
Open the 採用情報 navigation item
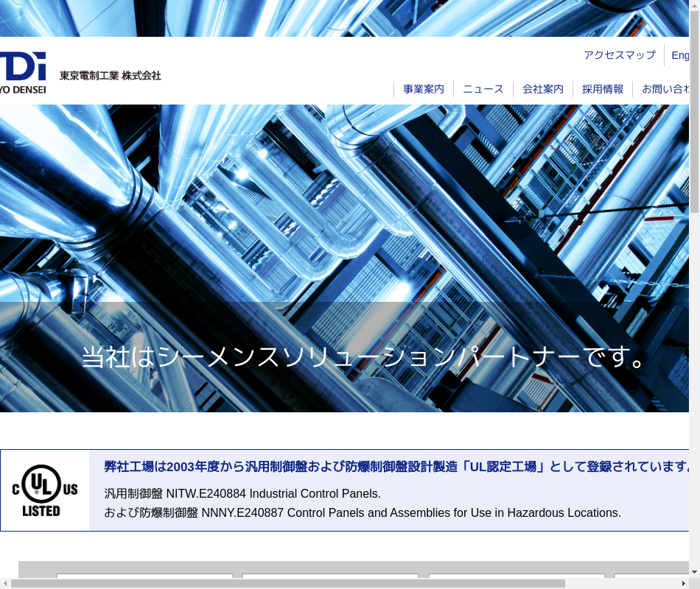coord(603,89)
